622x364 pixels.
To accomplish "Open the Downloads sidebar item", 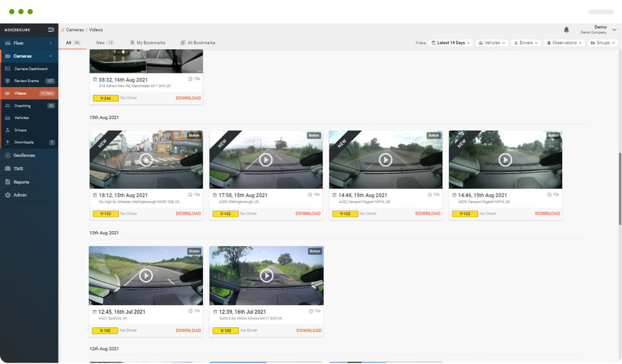I will [29, 142].
